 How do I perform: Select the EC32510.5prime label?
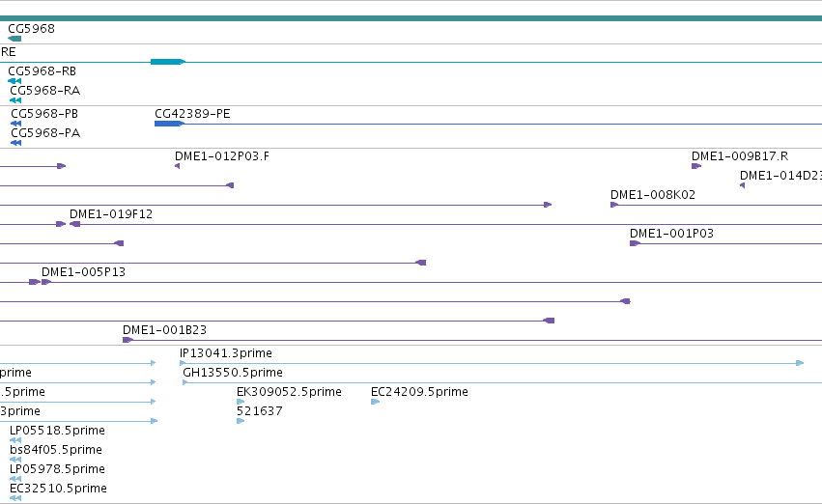[x=58, y=489]
